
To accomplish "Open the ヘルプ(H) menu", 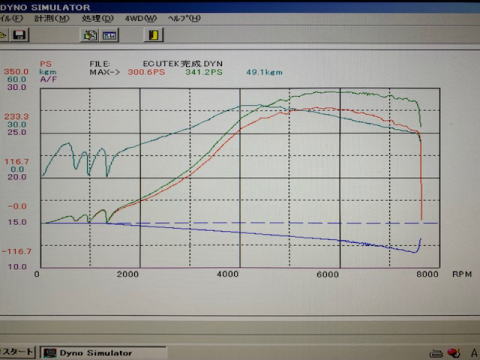I will (x=184, y=18).
